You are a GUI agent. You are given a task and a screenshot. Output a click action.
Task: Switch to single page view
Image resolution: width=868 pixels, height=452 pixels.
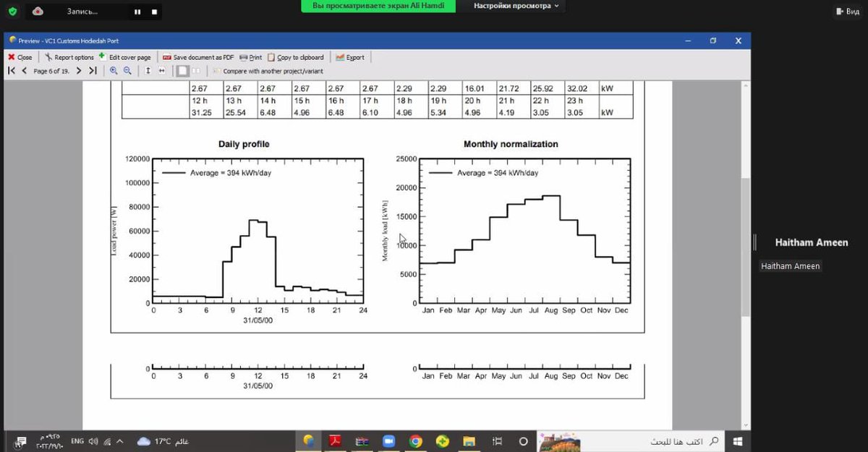(183, 71)
